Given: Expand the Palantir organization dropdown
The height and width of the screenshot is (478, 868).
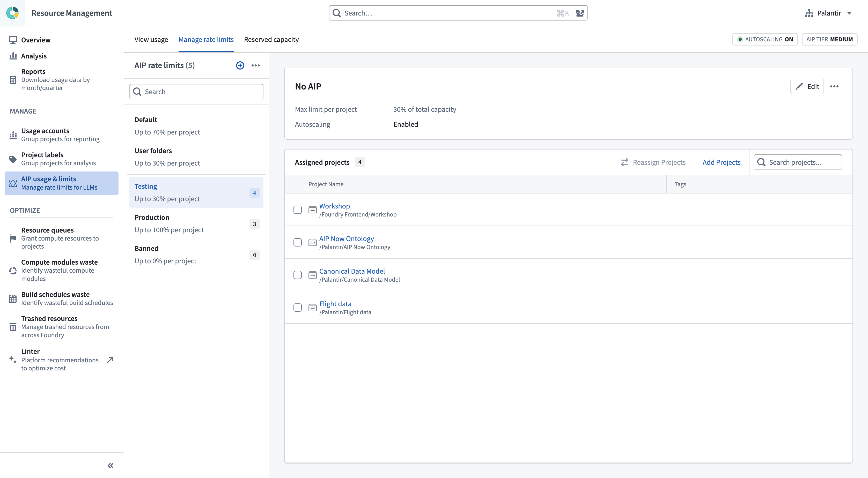Looking at the screenshot, I should coord(849,13).
